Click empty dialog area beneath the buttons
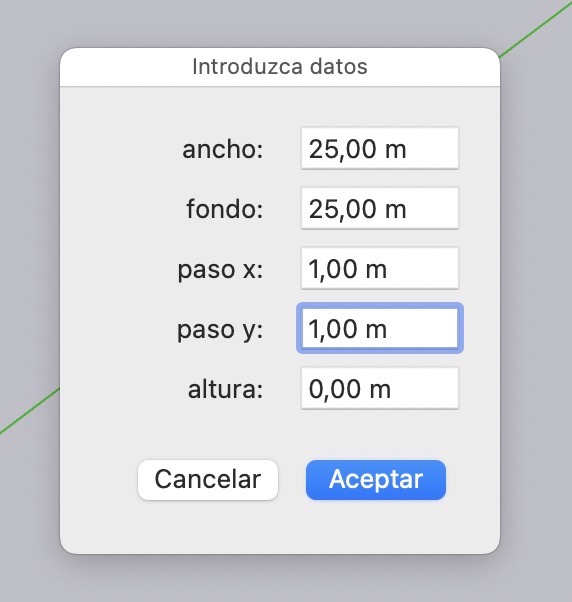Viewport: 572px width, 602px height. coord(280,526)
